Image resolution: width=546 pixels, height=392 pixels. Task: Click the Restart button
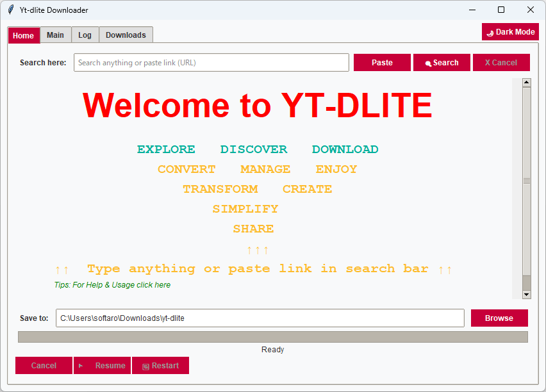tap(160, 366)
